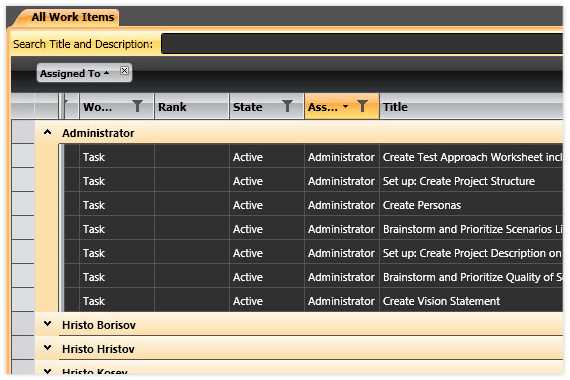Select the Hristo Hristov group label
The width and height of the screenshot is (570, 380).
pos(99,349)
